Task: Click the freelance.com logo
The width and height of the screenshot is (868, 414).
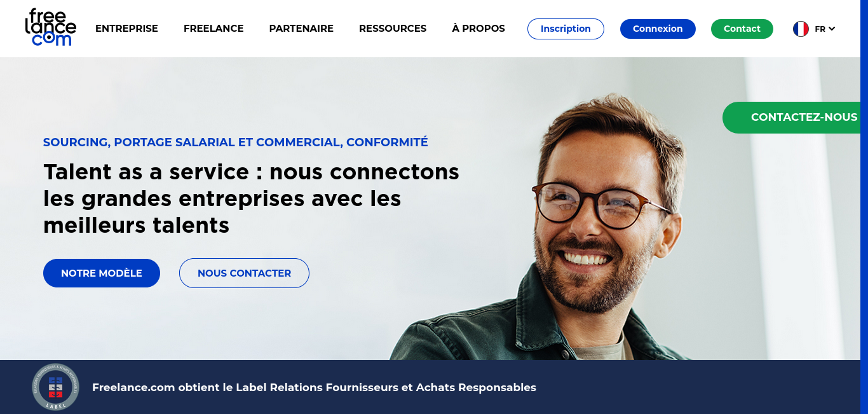Action: click(x=50, y=27)
